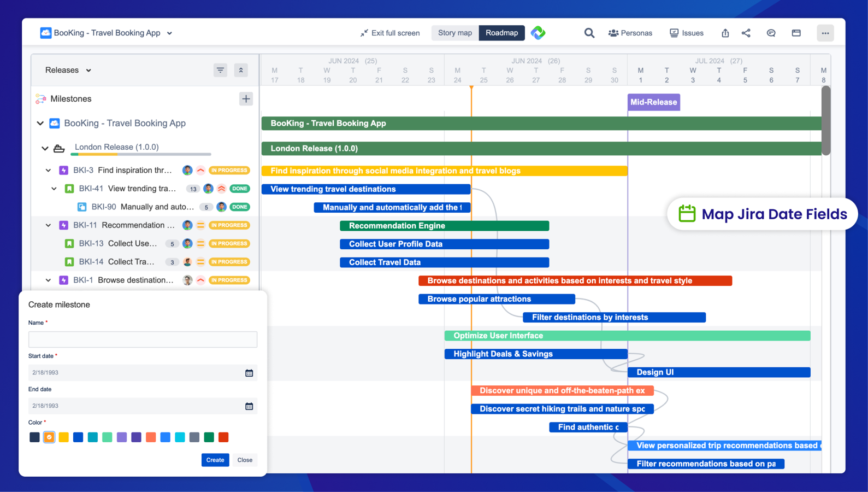This screenshot has height=492, width=868.
Task: Click the filter icon beside Releases
Action: click(220, 70)
